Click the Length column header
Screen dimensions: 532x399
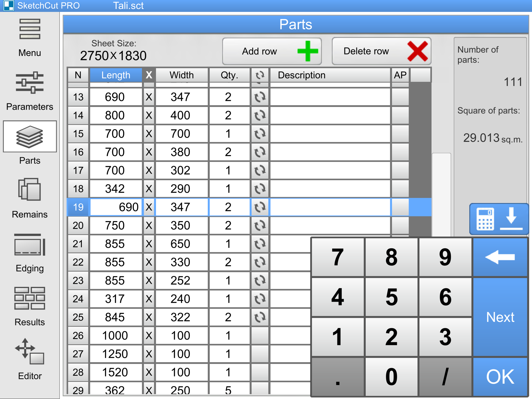116,75
